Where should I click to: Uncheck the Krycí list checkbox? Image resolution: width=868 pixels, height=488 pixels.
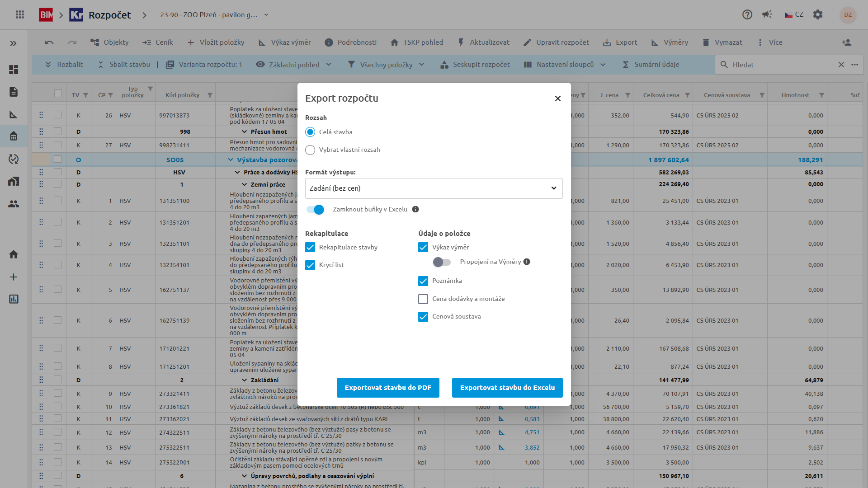click(310, 265)
